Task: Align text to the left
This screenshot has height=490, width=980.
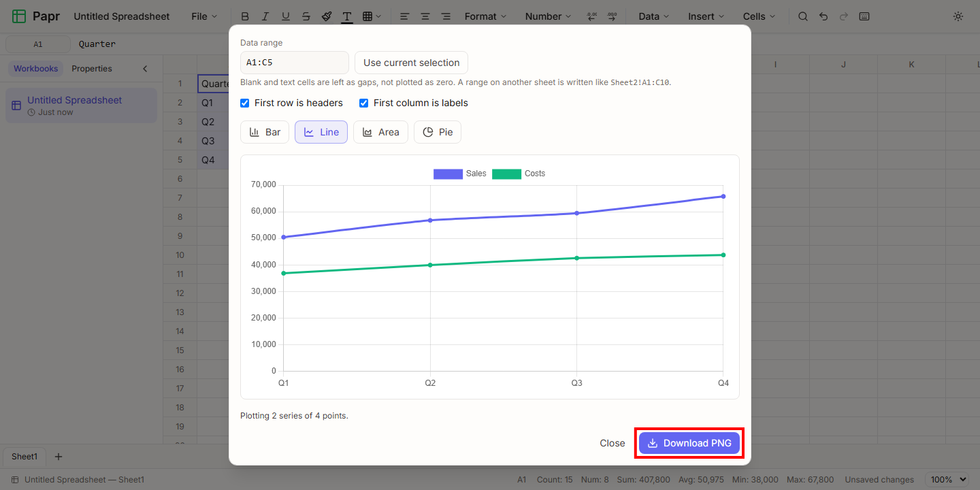Action: pyautogui.click(x=404, y=16)
